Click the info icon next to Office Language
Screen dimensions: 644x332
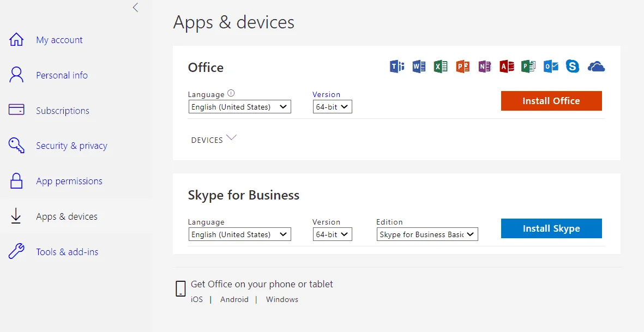pyautogui.click(x=231, y=93)
